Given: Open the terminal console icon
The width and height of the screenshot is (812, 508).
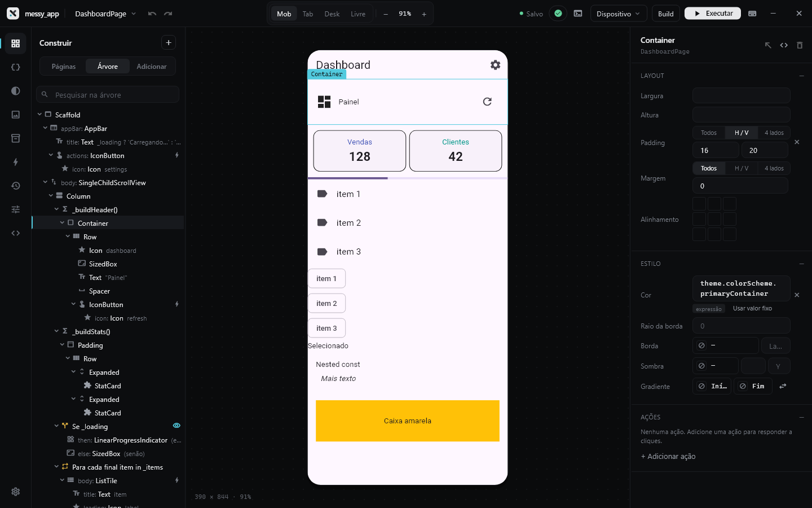Looking at the screenshot, I should (x=578, y=14).
